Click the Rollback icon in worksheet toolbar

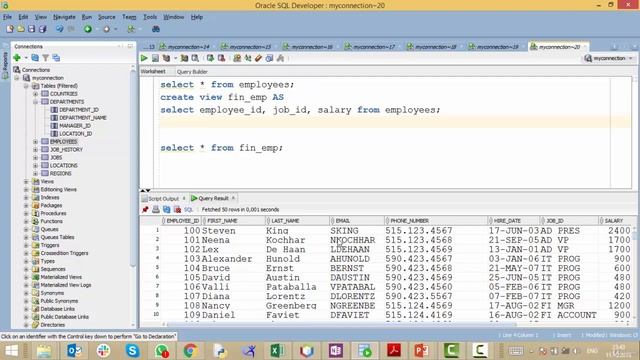[221, 58]
